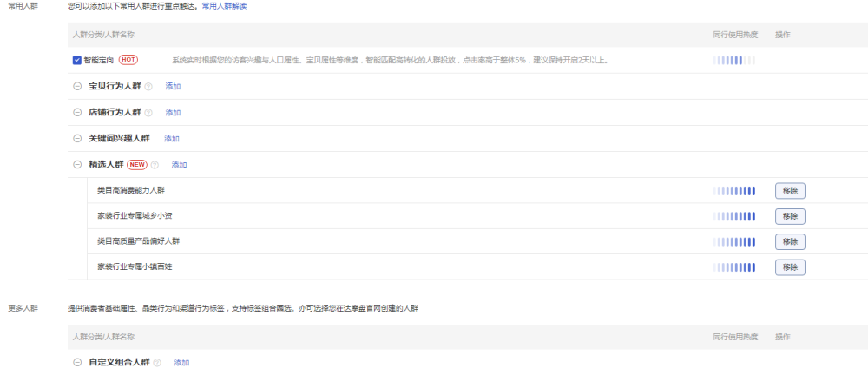The image size is (868, 375).
Task: Click 添加 next to 宝贝行为人群
Action: [173, 87]
